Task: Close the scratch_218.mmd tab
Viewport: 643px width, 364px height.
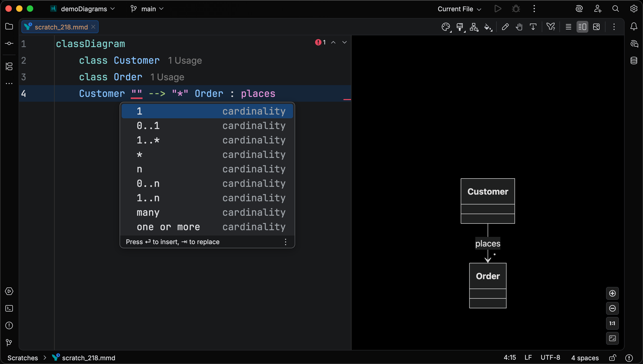Action: (93, 27)
